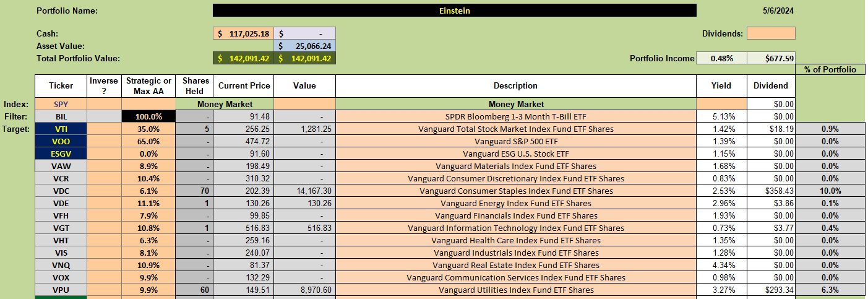
Task: Click the VOO ticker cell
Action: [61, 141]
